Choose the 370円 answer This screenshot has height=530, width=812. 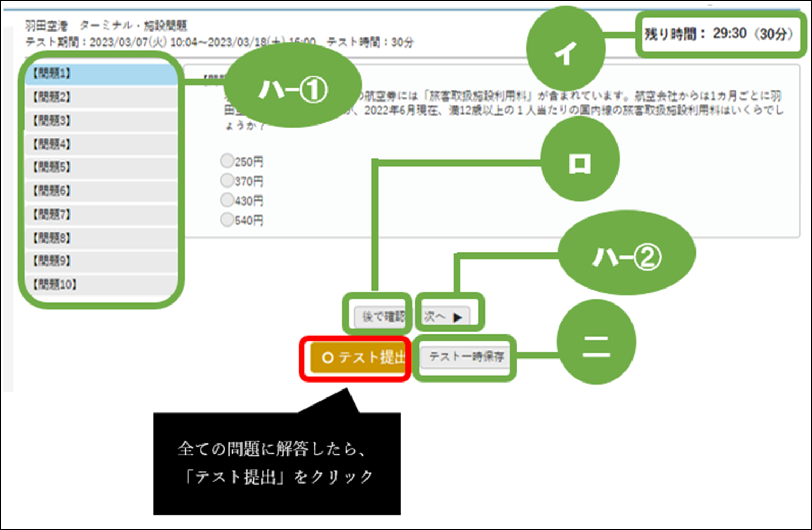(x=227, y=180)
